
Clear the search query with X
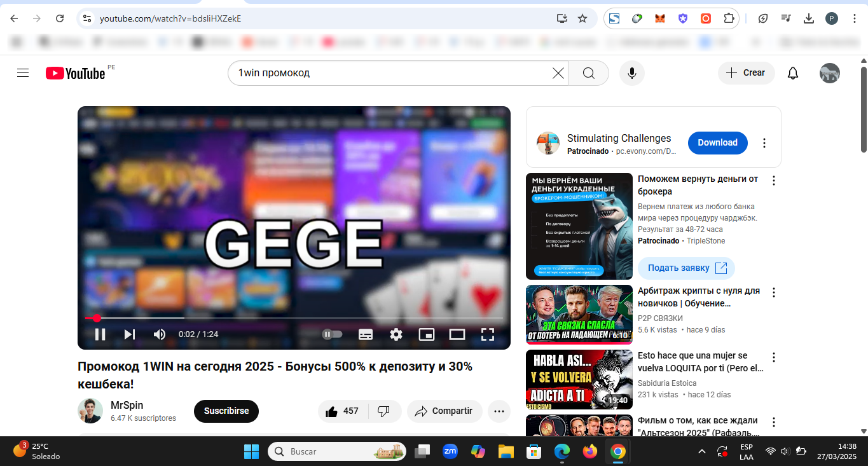pos(558,73)
